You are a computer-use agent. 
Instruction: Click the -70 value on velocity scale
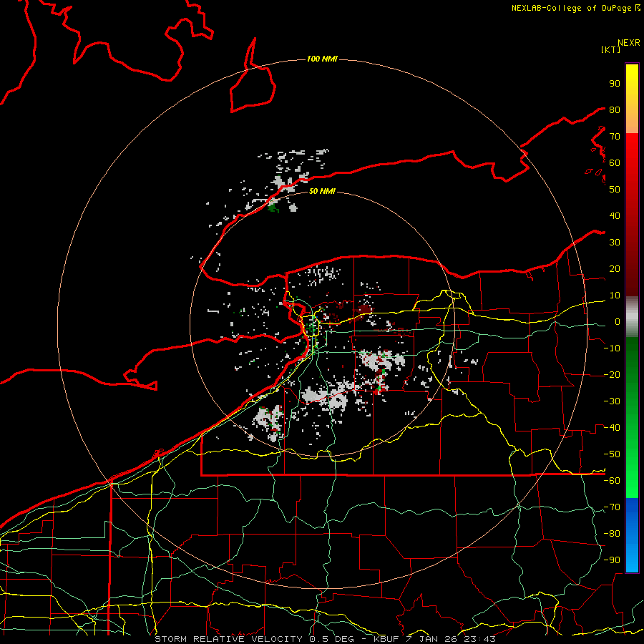point(612,507)
